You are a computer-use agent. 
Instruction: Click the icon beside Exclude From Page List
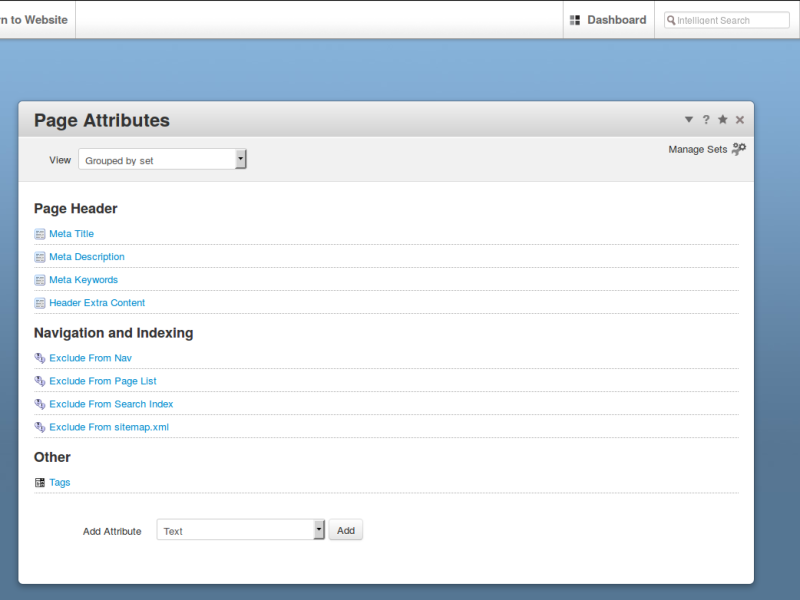point(40,381)
